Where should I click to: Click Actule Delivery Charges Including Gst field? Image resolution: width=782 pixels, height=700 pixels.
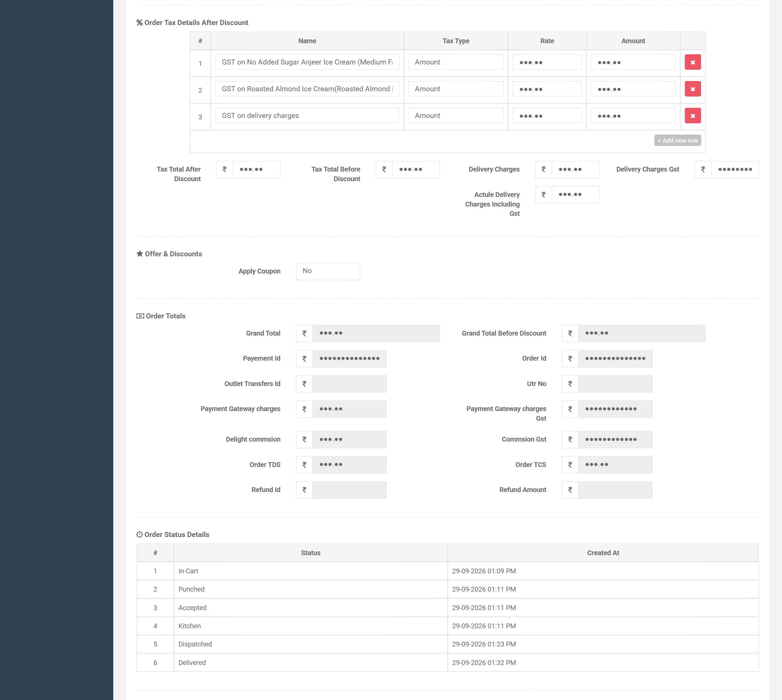(575, 195)
